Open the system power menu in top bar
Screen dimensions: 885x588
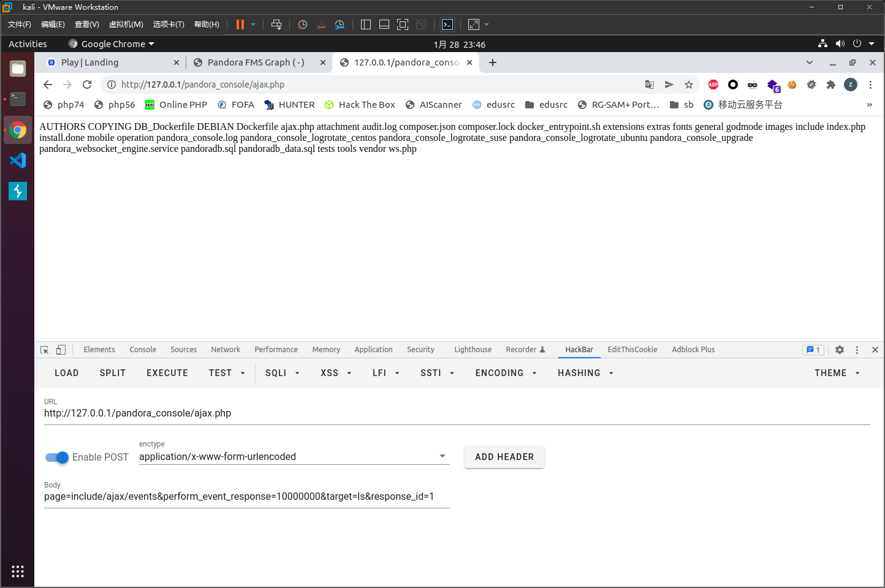pyautogui.click(x=864, y=44)
